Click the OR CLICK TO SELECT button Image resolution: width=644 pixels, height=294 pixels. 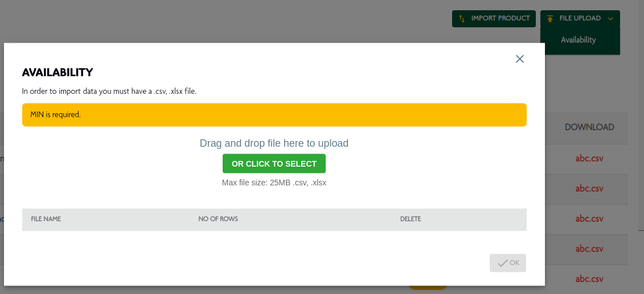click(274, 164)
